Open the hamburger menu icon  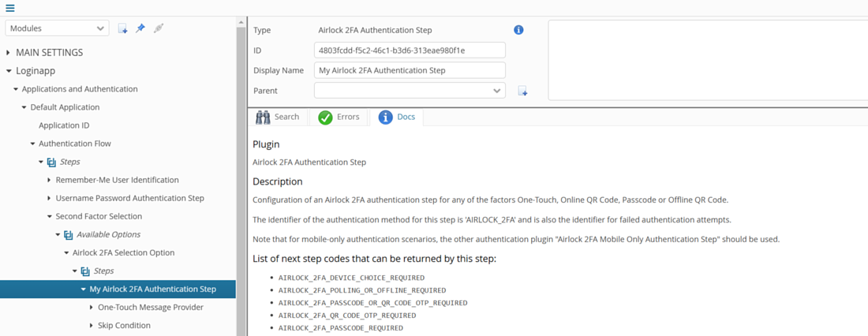[9, 8]
